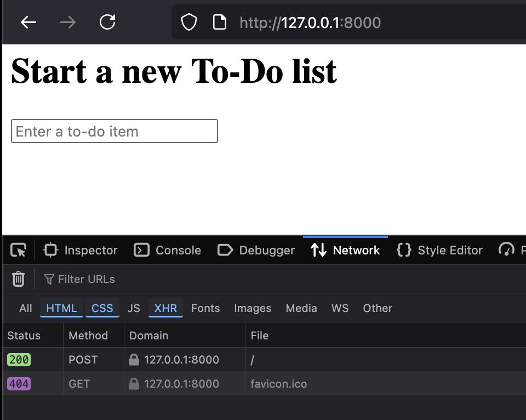This screenshot has height=420, width=526.
Task: Open the tracking protection shield icon
Action: pyautogui.click(x=189, y=22)
